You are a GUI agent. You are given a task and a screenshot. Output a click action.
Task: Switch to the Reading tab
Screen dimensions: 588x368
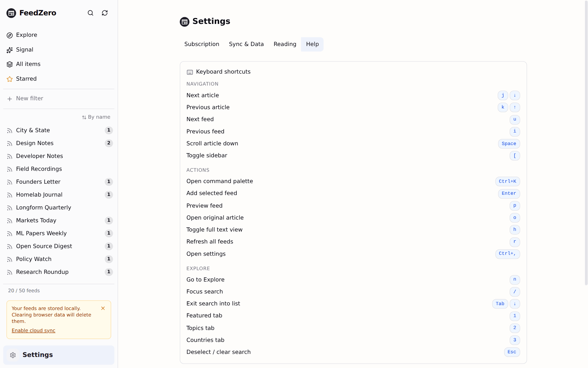(285, 44)
